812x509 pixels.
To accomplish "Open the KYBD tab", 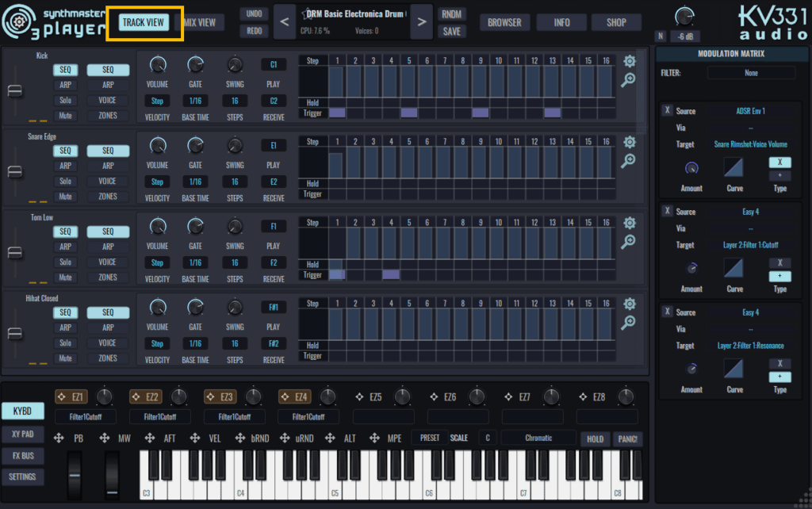I will (22, 411).
